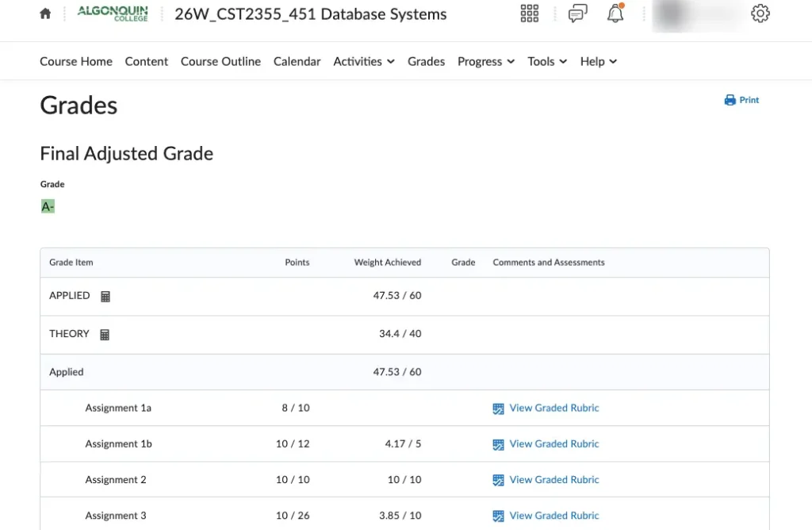Viewport: 812px width, 530px height.
Task: Select the APPLIED row label
Action: point(70,295)
